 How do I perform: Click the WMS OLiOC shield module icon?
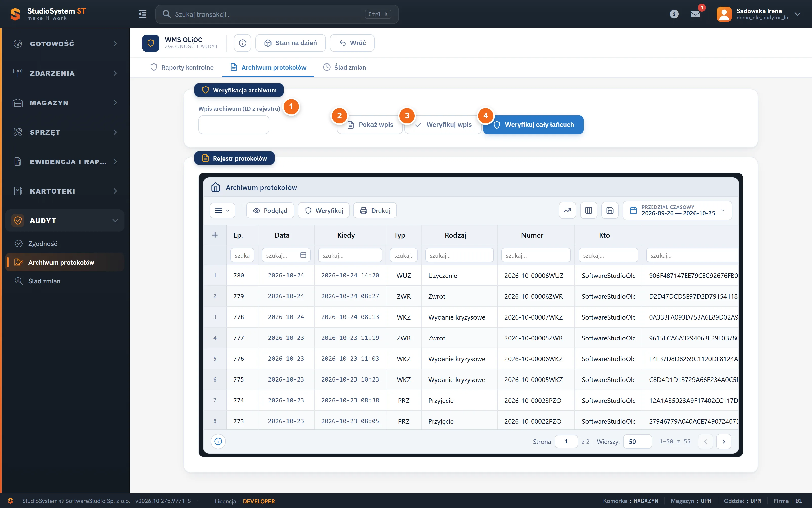click(x=151, y=43)
